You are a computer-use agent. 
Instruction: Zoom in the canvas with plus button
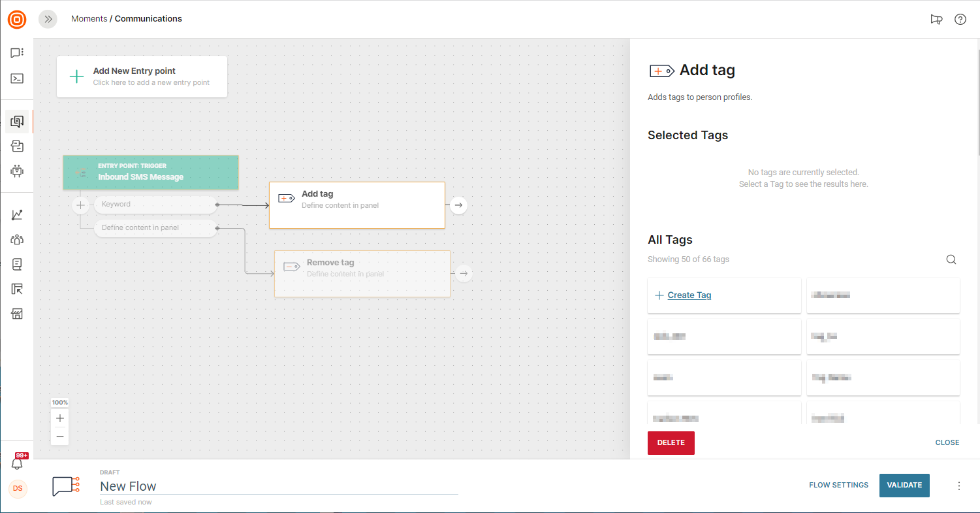coord(60,418)
